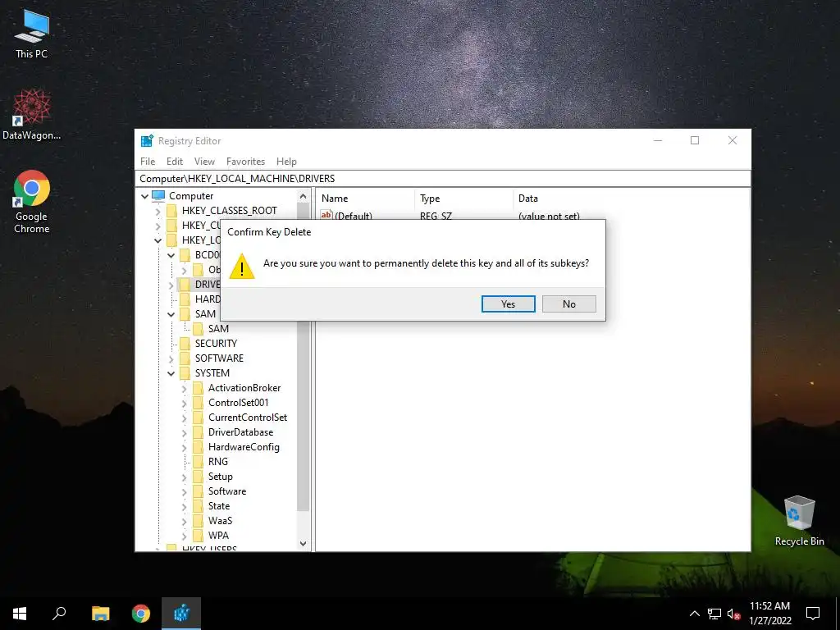Screen dimensions: 840x630
Task: Cancel deletion with the No button
Action: pos(569,304)
